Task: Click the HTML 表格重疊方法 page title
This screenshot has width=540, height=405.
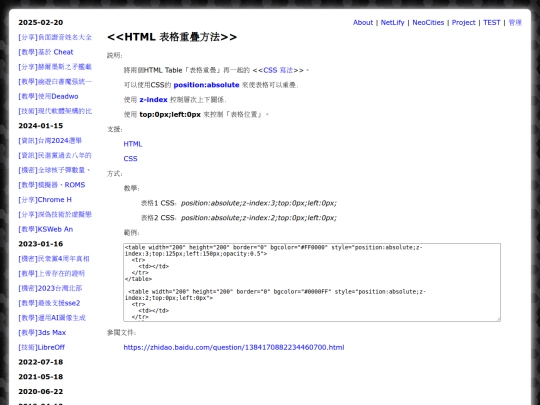Action: (172, 37)
